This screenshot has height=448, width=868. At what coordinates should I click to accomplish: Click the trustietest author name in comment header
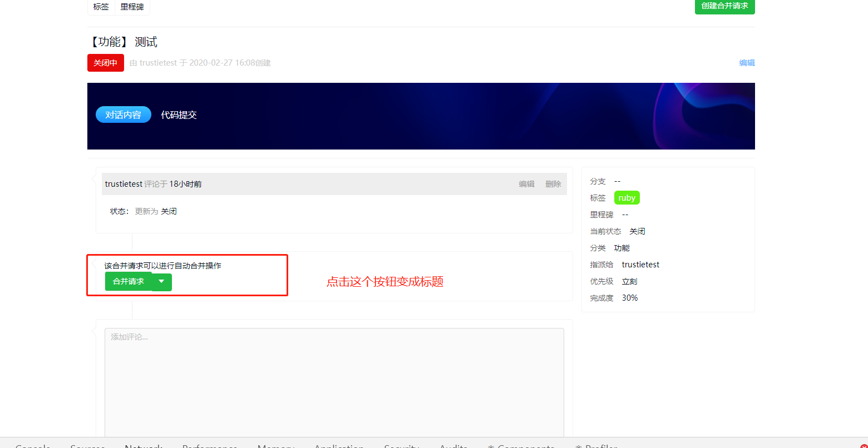[x=124, y=184]
